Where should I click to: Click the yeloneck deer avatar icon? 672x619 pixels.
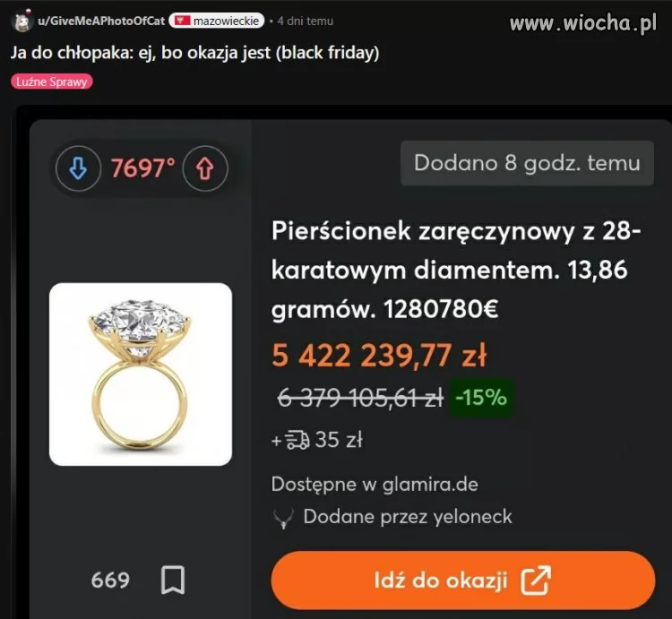pyautogui.click(x=283, y=518)
